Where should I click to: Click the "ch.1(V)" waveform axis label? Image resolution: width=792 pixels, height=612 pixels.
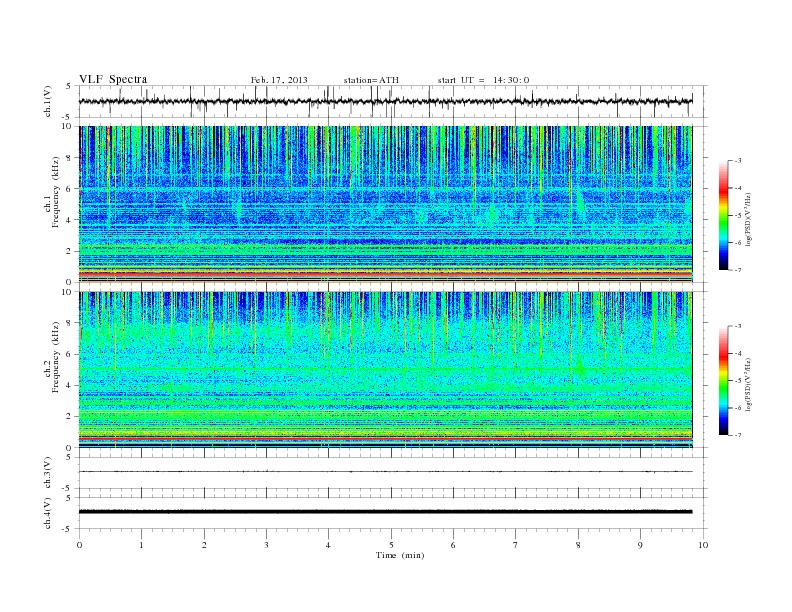click(48, 101)
